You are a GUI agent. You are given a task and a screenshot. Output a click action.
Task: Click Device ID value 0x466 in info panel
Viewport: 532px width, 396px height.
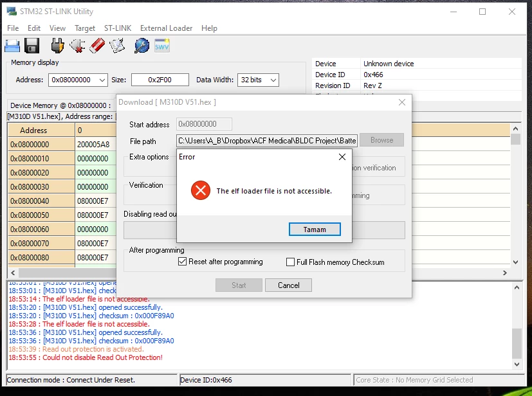point(373,75)
